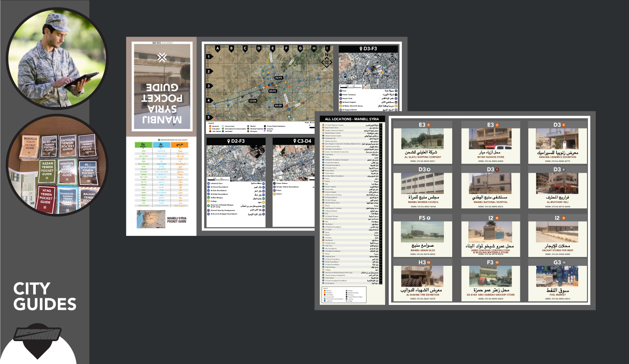Click the E4-G5 label on the overview map
This screenshot has width=629, height=364.
(x=278, y=106)
